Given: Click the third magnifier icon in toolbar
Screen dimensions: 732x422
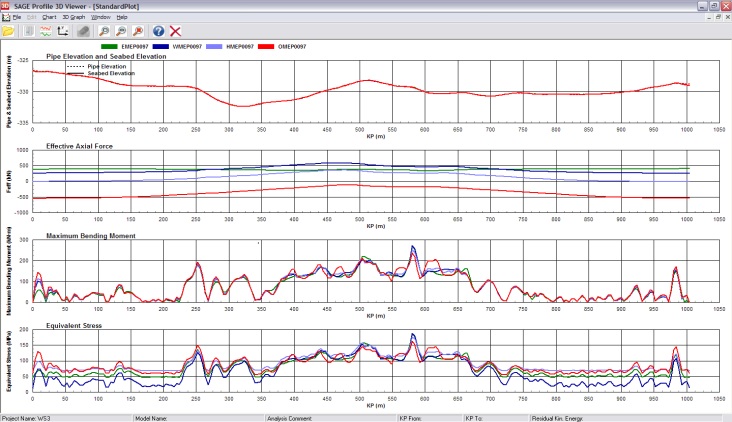Looking at the screenshot, I should tap(137, 31).
